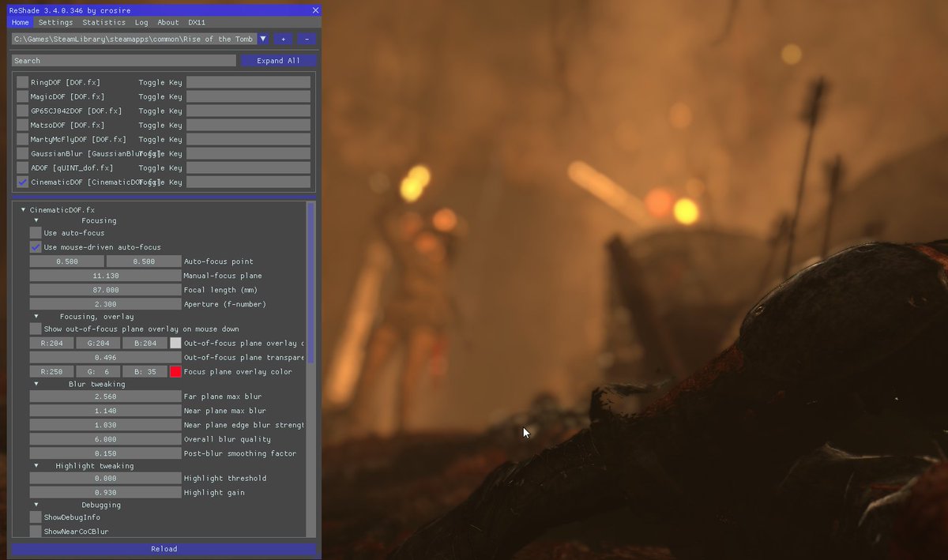948x560 pixels.
Task: Collapse the Focusing, overlay section
Action: tap(36, 316)
